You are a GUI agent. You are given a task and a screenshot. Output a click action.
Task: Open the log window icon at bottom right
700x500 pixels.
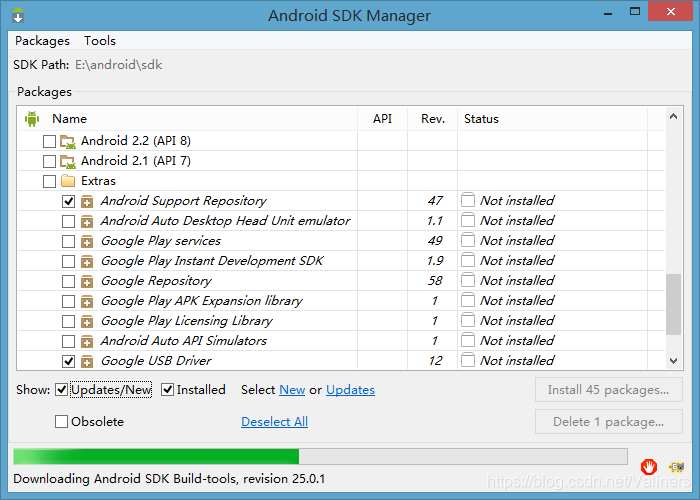coord(677,467)
